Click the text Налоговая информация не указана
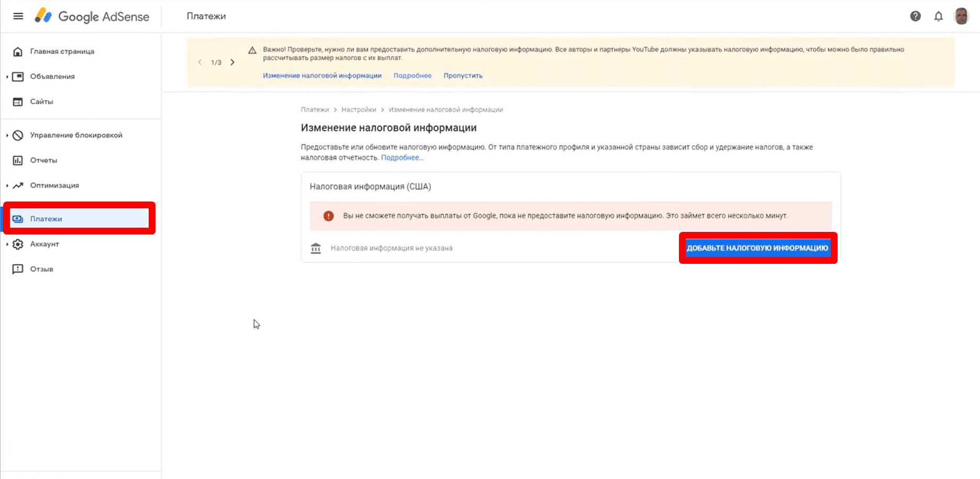 point(392,248)
